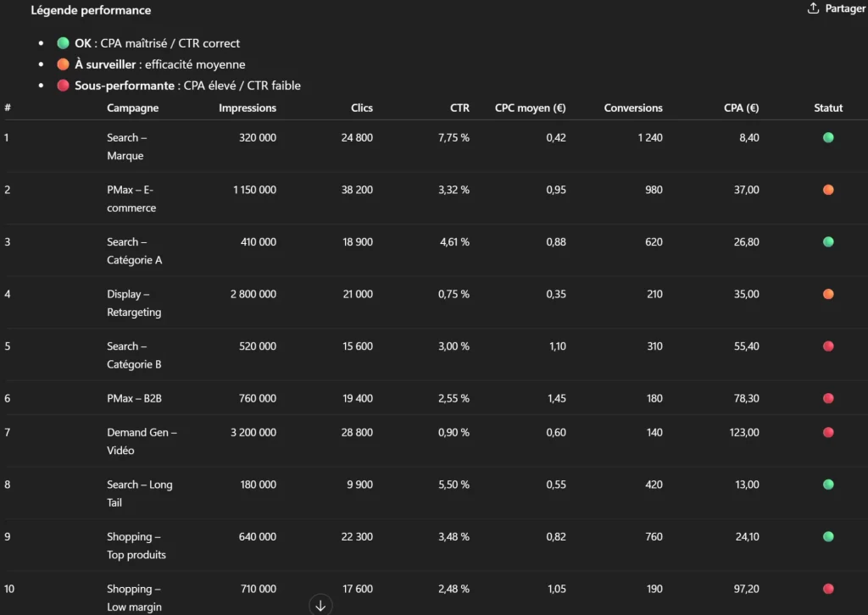Click the CPA value 123,00
Screen dimensions: 868x615
tap(743, 432)
